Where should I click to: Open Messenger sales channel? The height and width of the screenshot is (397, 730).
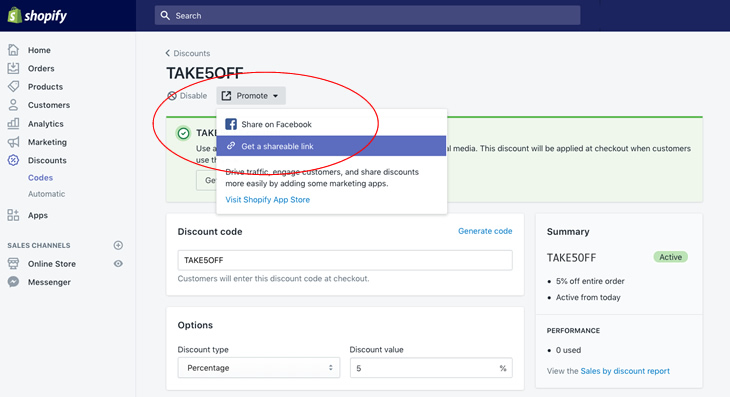(49, 282)
